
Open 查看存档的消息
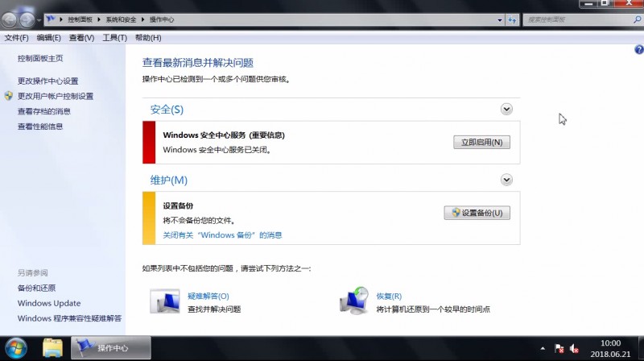point(44,111)
